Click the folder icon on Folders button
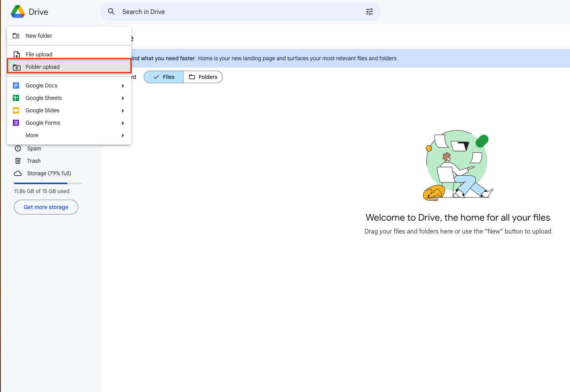Image resolution: width=570 pixels, height=392 pixels. [192, 77]
